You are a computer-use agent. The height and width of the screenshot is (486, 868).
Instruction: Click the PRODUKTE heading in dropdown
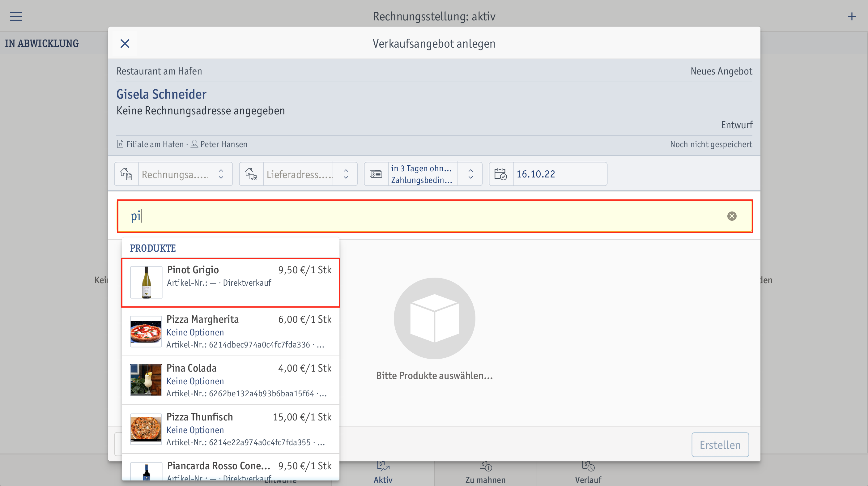click(x=153, y=248)
